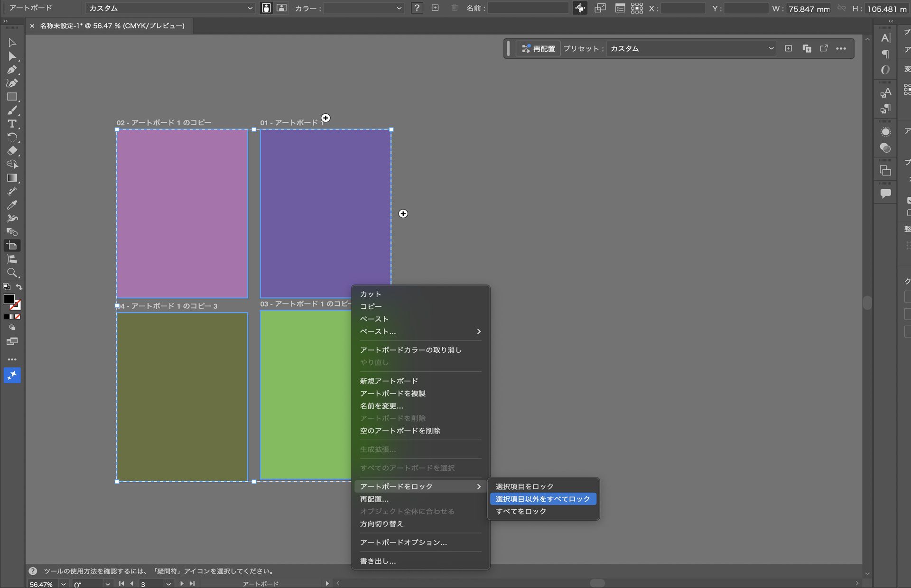Select the Pen tool

(12, 70)
